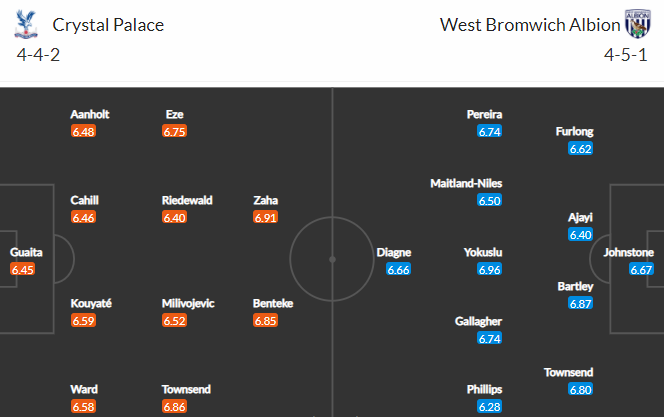Select Yokuslu's 6.96 rating badge
This screenshot has width=664, height=417.
490,269
